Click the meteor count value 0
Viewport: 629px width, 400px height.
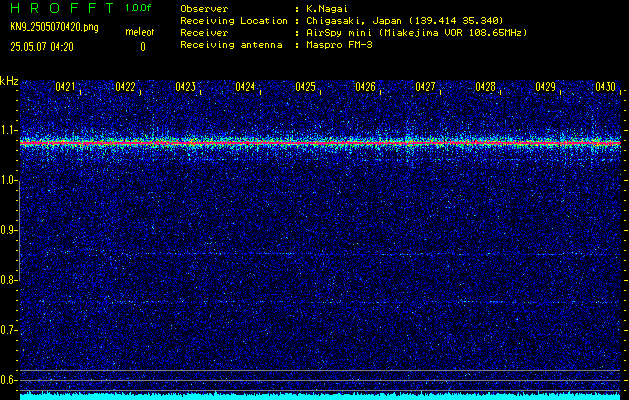click(x=143, y=47)
